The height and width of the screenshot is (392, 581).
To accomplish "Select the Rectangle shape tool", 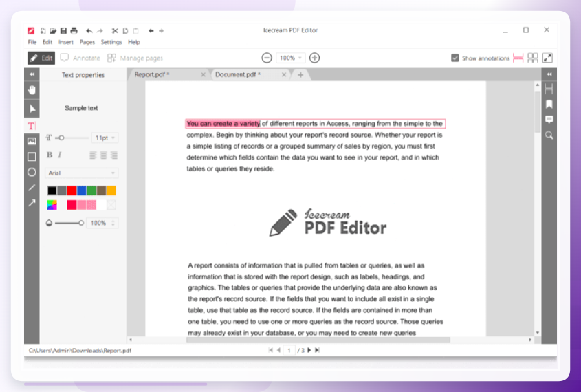I will click(x=32, y=157).
